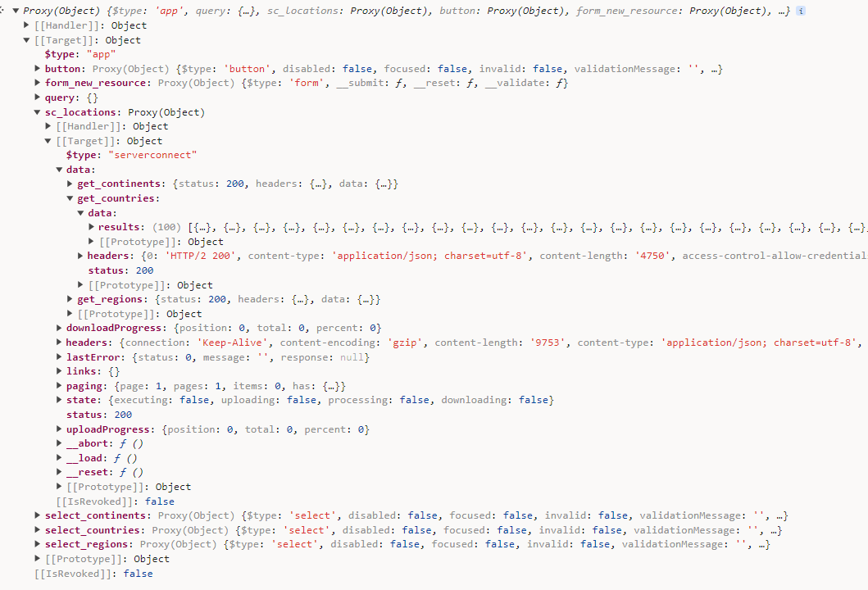The height and width of the screenshot is (590, 868).
Task: Expand the form_new_resource property
Action: tap(38, 84)
